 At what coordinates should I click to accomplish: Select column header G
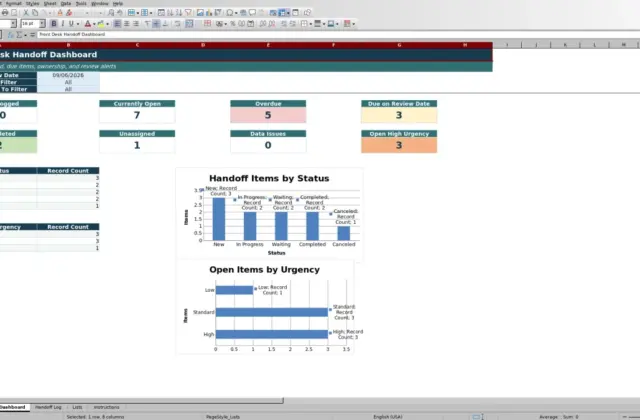click(399, 45)
